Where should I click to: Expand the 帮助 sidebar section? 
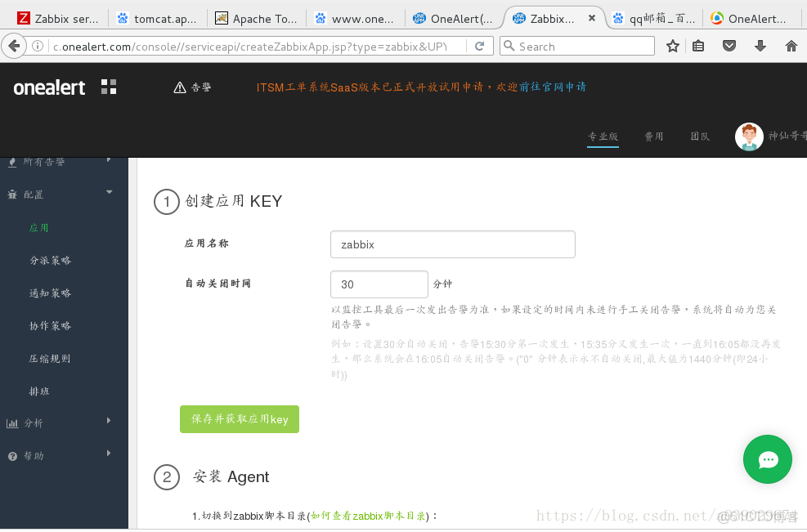click(107, 455)
